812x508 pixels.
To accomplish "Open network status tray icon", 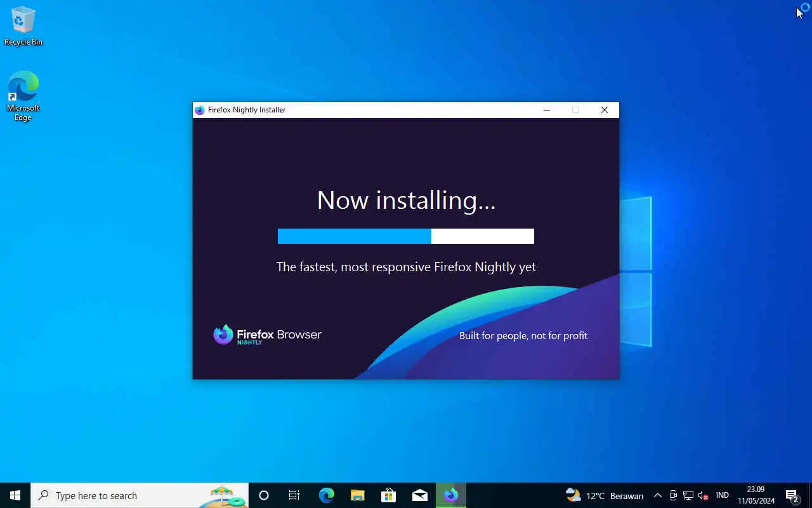I will click(x=688, y=495).
